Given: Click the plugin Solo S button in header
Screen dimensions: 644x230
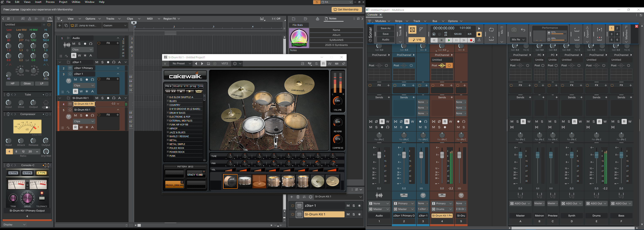Looking at the screenshot, I should pos(317,64).
